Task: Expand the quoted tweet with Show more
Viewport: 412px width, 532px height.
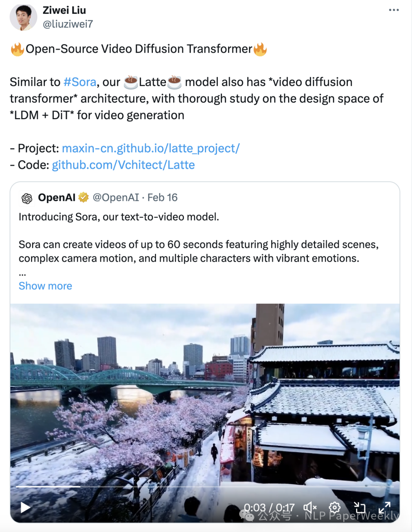Action: 45,286
